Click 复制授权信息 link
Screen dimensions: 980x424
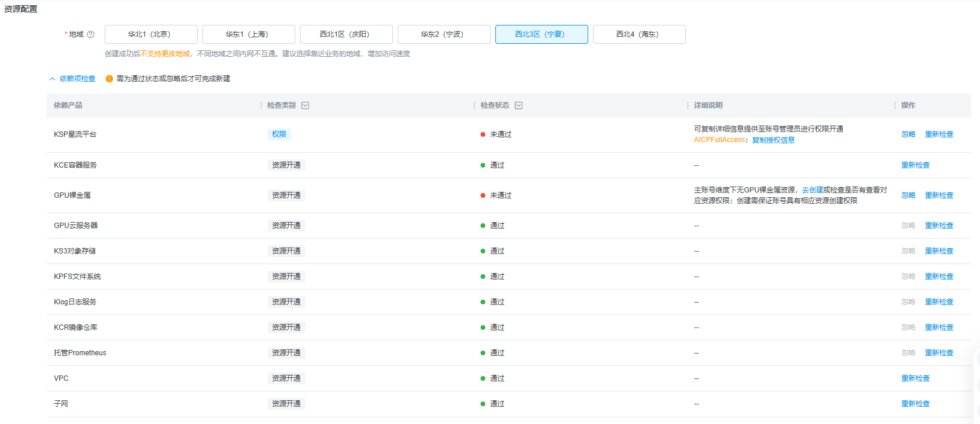click(x=773, y=140)
